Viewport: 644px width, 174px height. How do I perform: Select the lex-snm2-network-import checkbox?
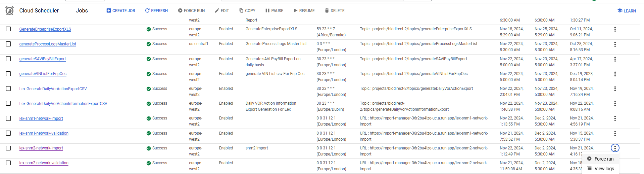pyautogui.click(x=8, y=148)
